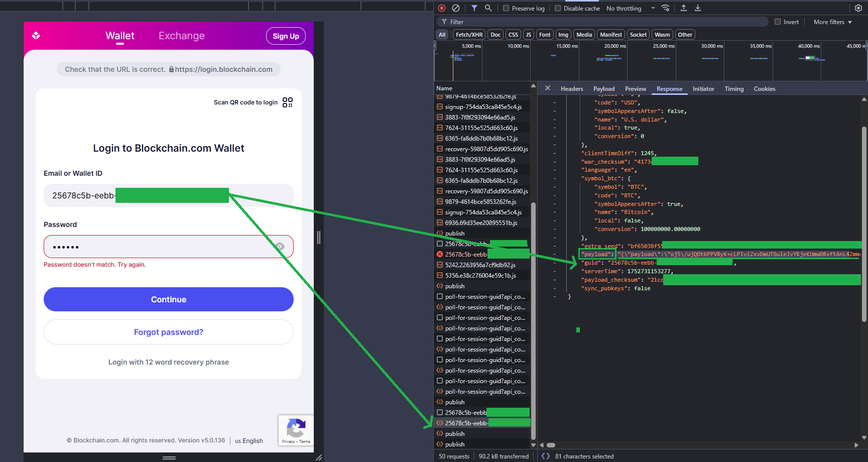
Task: Export HAR file download icon
Action: 698,8
